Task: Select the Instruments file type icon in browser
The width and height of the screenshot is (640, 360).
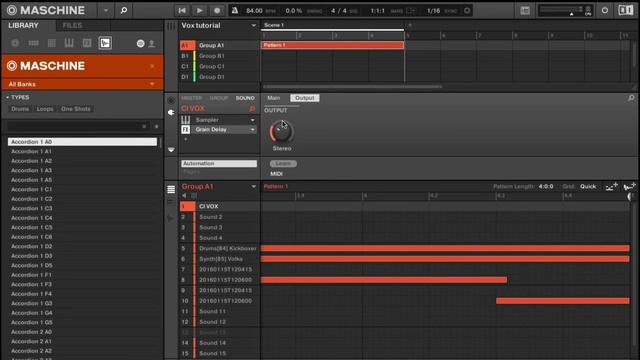Action: [69, 43]
